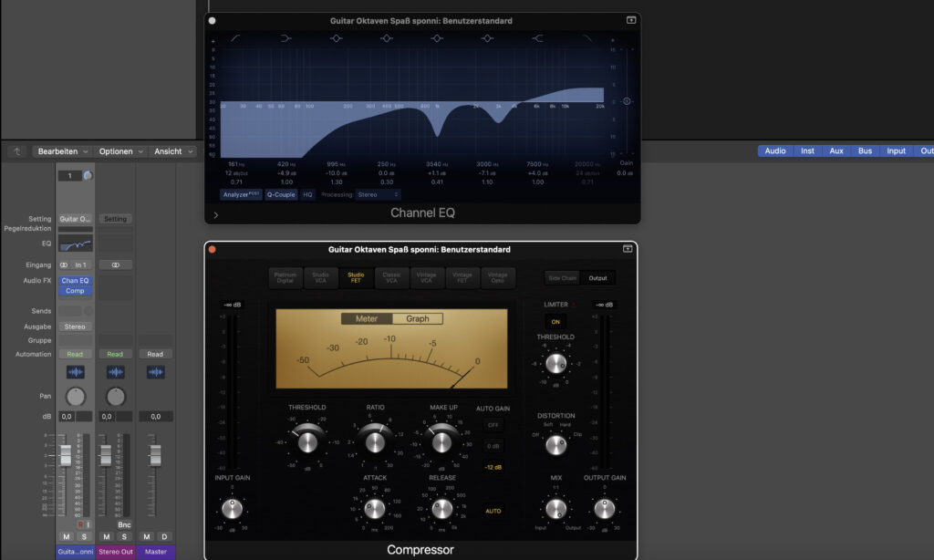The image size is (934, 560).
Task: Open the Optionen menu in the mixer
Action: coord(121,151)
